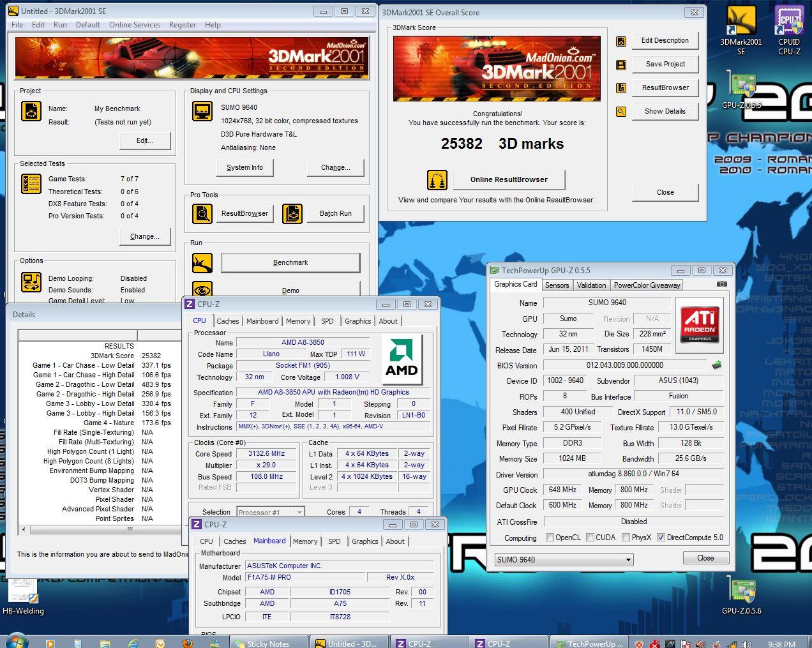812x648 pixels.
Task: Click the BIOS Version field in GPU-Z
Action: [x=624, y=365]
